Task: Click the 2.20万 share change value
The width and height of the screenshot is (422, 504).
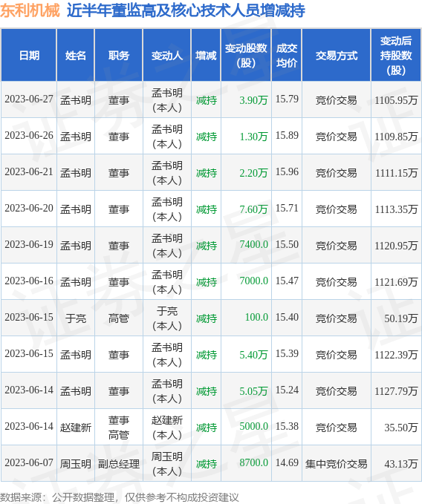Action: [253, 173]
